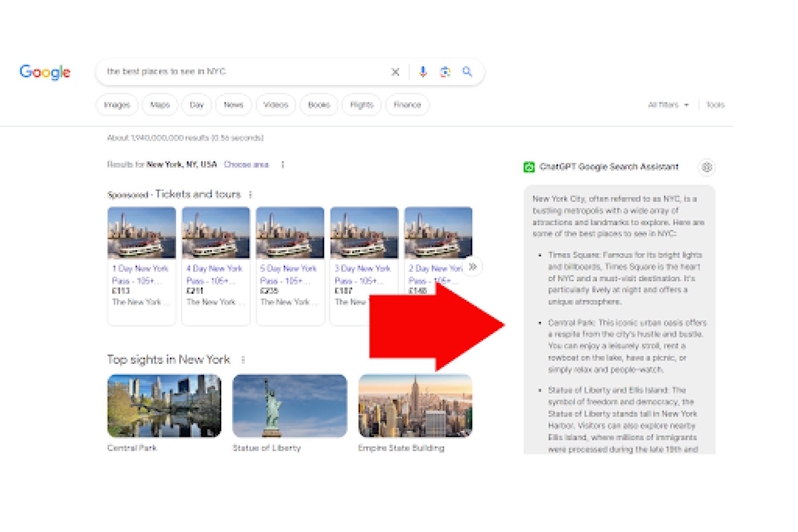The height and width of the screenshot is (532, 798).
Task: Open the Empire State Building sight photo
Action: pyautogui.click(x=415, y=406)
